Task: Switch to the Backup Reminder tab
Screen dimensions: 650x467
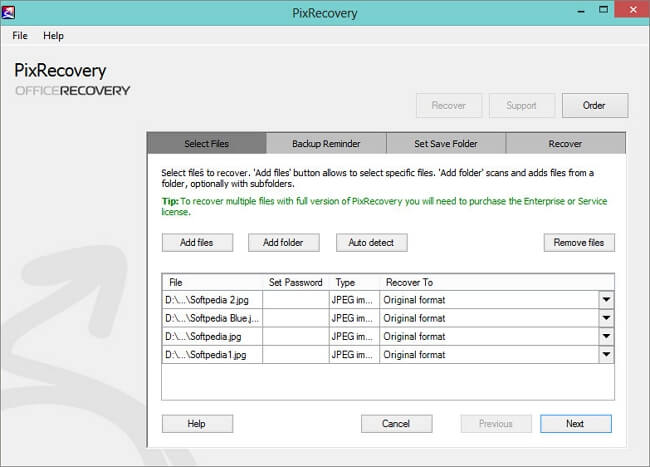Action: [326, 144]
